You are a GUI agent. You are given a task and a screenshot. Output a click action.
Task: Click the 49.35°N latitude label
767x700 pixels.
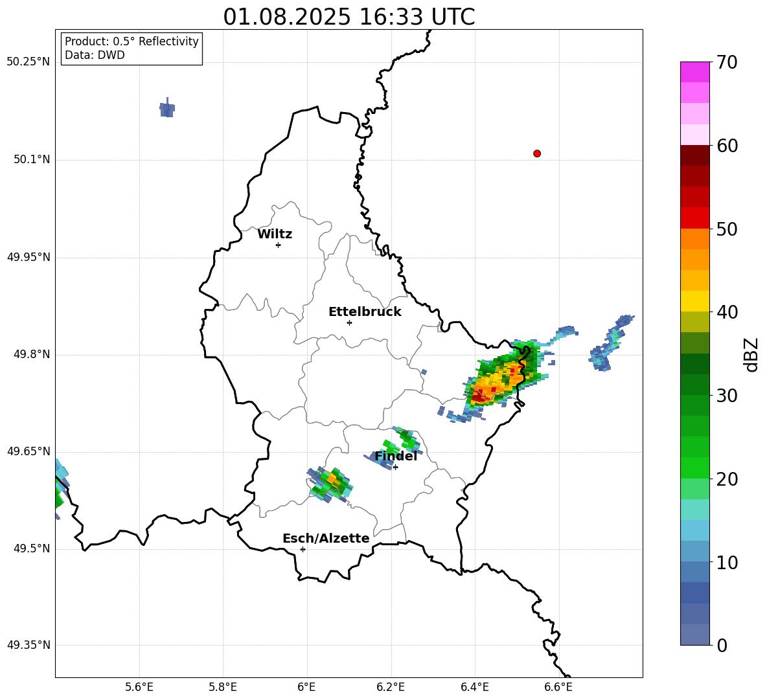[29, 645]
